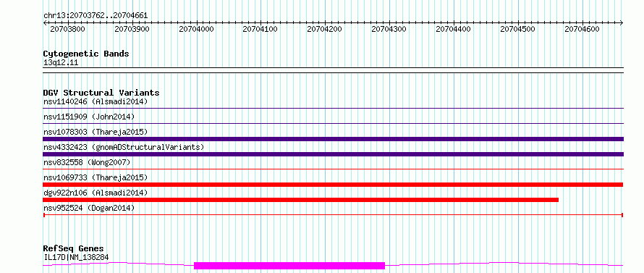This screenshot has height=273, width=644.
Task: Select the nsv1140246 (Alsmadi2014) label
Action: point(96,101)
